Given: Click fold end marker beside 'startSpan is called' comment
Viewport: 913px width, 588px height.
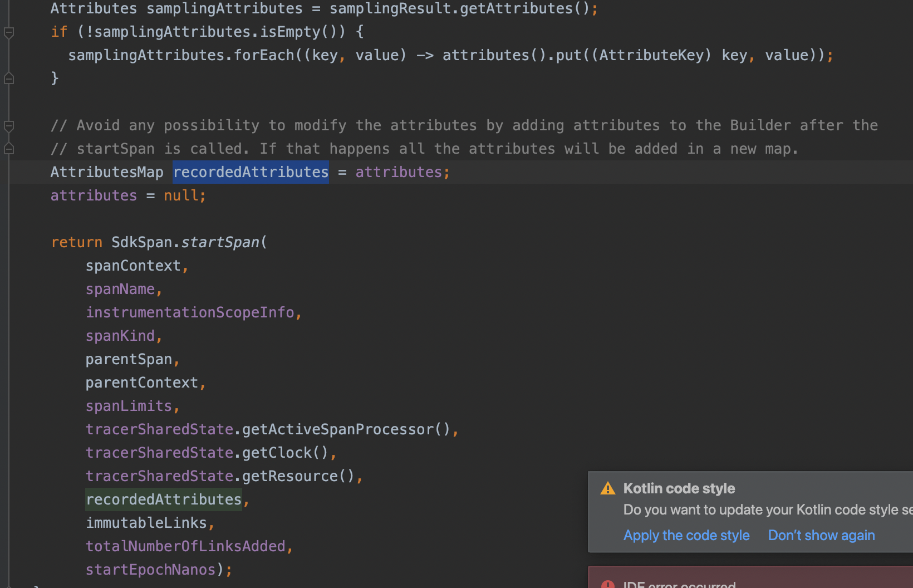Looking at the screenshot, I should [9, 149].
